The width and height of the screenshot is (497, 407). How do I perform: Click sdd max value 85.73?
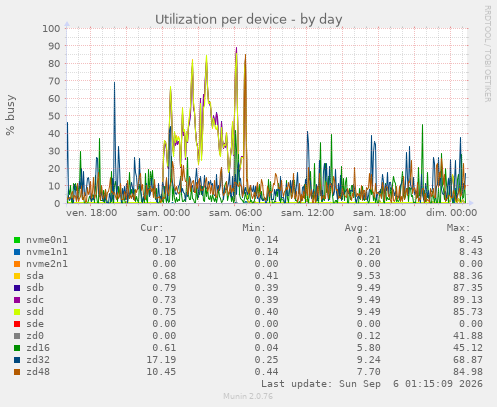(468, 312)
